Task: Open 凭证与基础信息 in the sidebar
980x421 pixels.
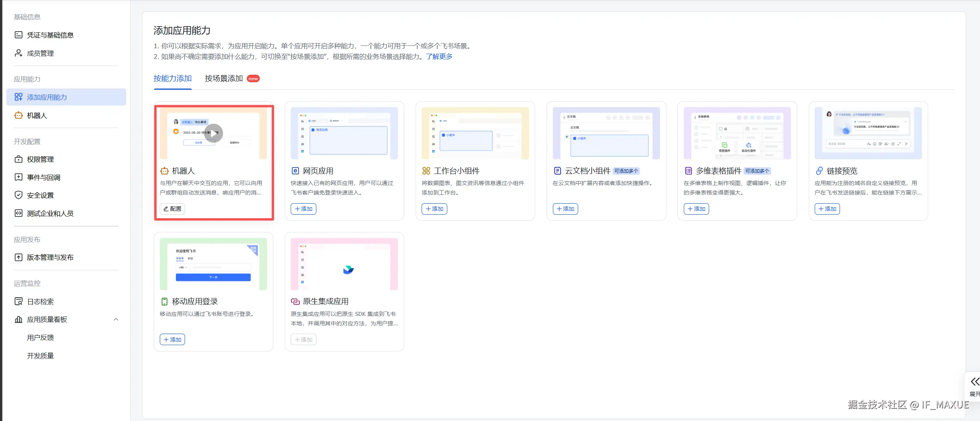Action: [x=66, y=35]
